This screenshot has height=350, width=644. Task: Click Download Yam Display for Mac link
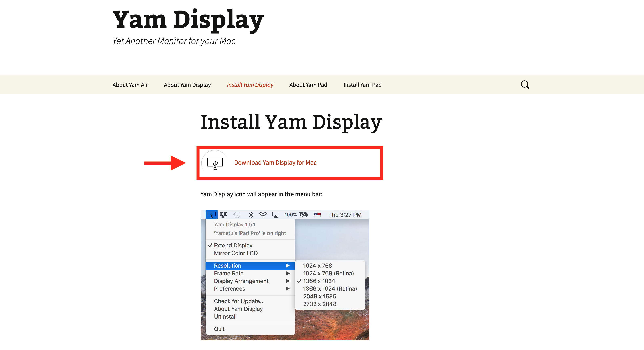[x=275, y=163]
